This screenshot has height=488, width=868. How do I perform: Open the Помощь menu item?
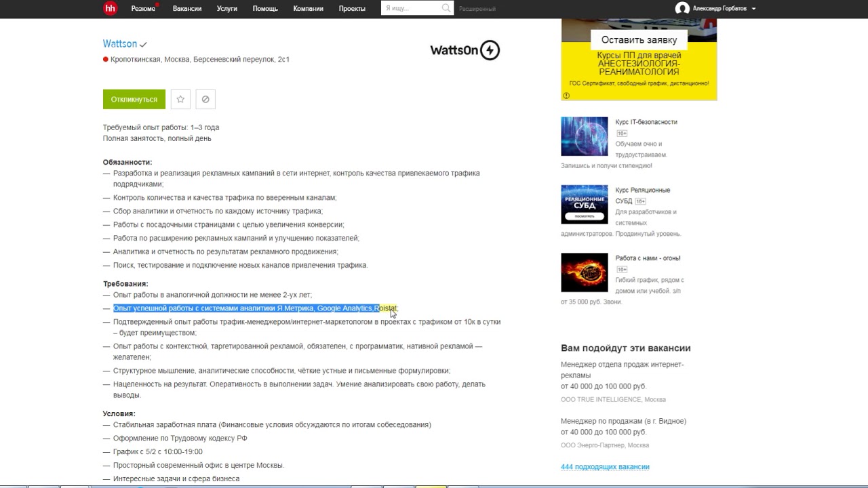[265, 9]
